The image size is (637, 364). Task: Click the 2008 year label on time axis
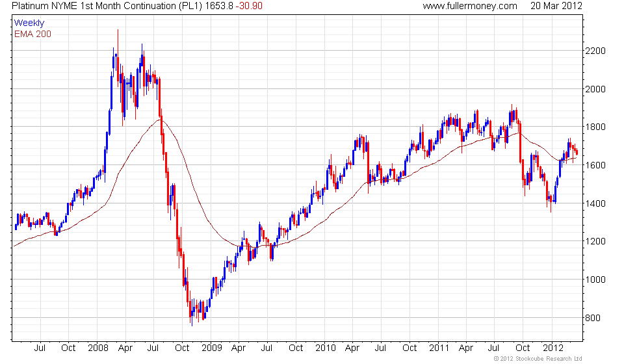[98, 348]
